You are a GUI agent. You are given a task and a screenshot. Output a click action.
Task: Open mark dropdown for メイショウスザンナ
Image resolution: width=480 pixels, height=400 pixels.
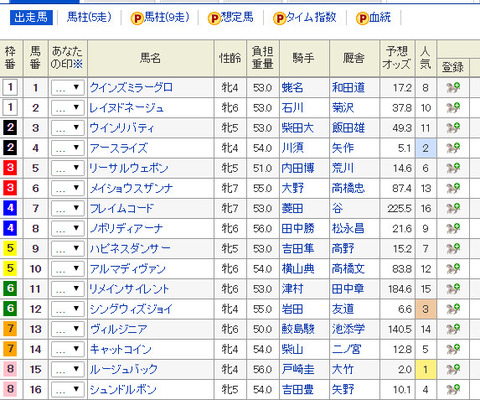coord(68,188)
